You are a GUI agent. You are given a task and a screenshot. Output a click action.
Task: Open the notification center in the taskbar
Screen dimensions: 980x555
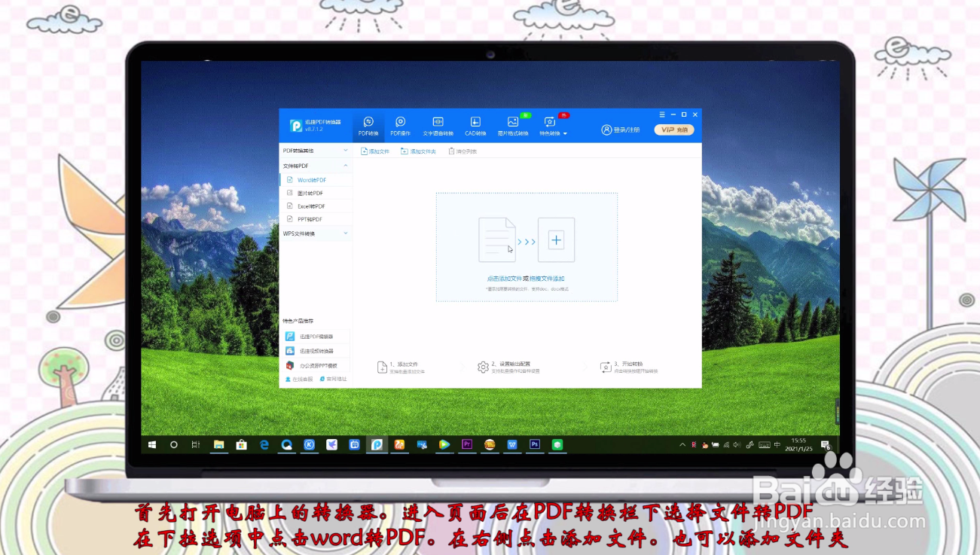[825, 445]
